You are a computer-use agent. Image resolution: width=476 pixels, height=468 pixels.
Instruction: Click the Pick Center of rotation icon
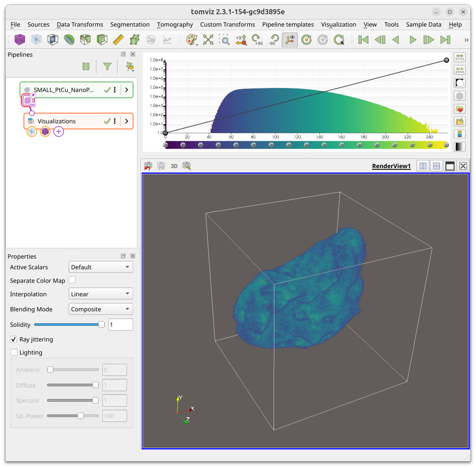339,40
